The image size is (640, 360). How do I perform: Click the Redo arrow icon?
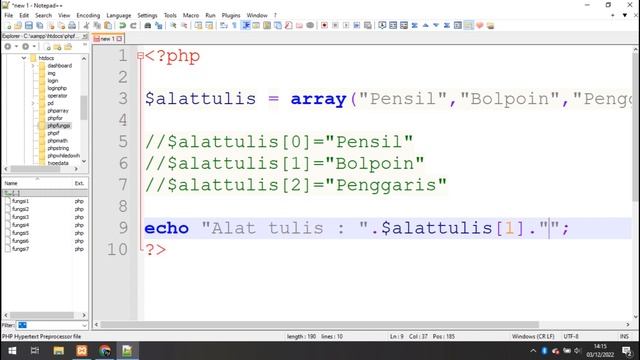pos(133,26)
